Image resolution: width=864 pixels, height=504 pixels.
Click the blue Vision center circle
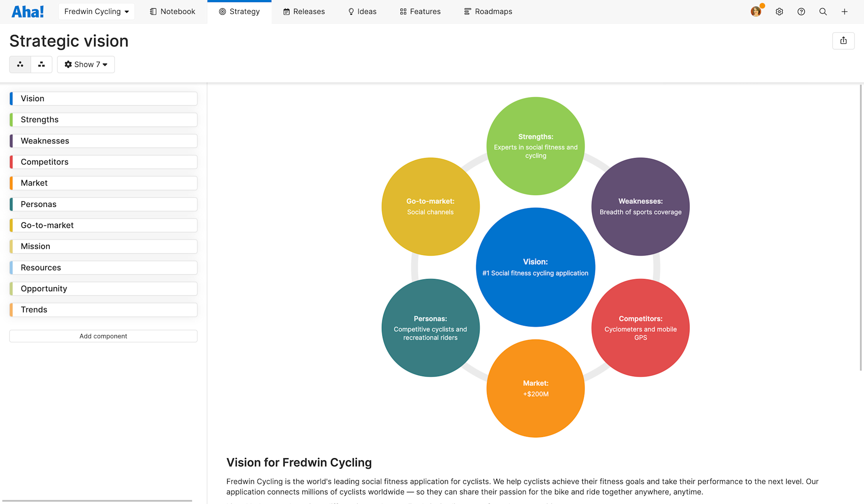(x=536, y=267)
